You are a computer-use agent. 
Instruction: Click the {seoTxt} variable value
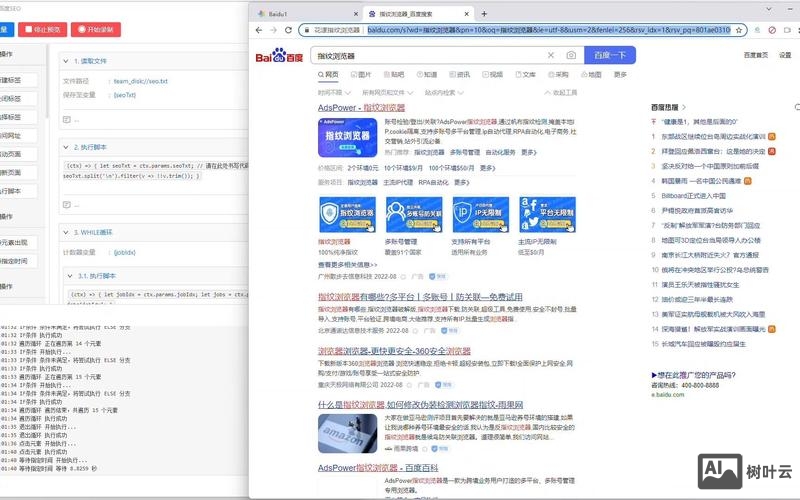124,95
